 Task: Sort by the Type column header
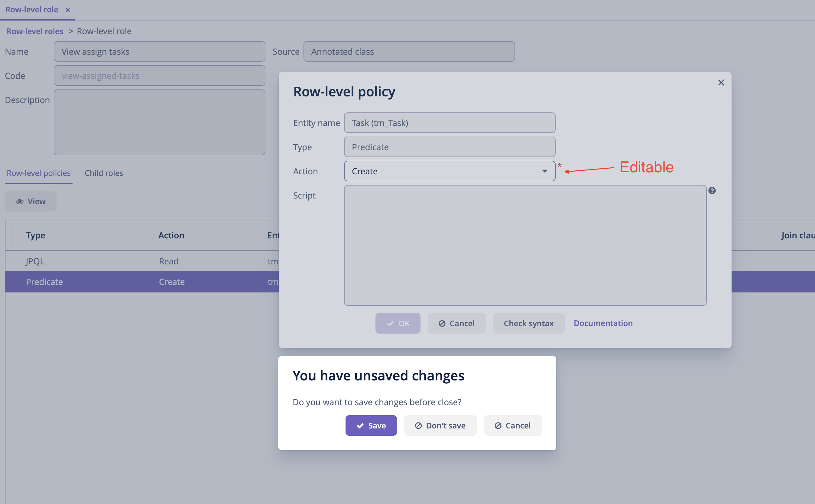point(36,235)
